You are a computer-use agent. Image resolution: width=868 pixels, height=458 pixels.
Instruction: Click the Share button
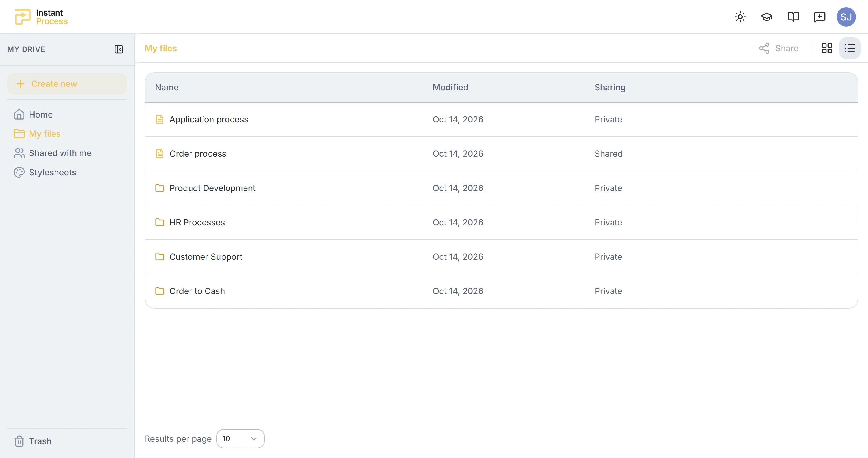pos(779,48)
